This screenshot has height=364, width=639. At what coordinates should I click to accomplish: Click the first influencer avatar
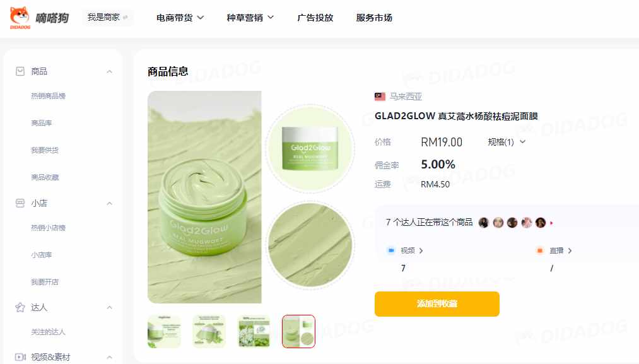(484, 223)
